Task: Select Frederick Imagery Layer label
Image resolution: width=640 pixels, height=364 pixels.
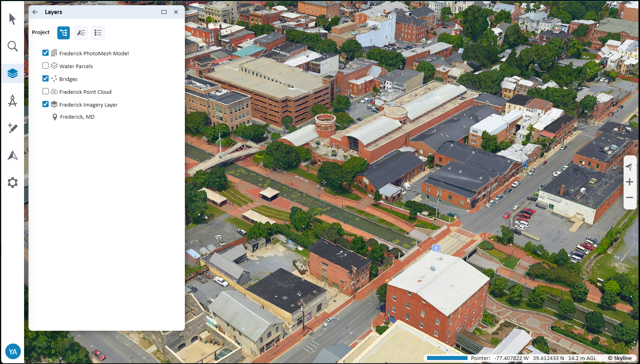Action: [88, 105]
